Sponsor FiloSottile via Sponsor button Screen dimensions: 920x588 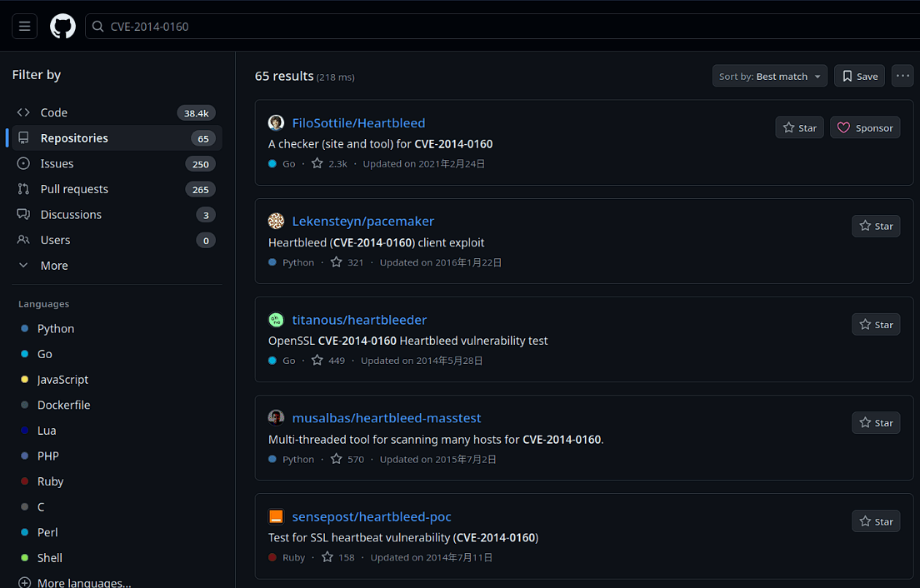(x=865, y=127)
